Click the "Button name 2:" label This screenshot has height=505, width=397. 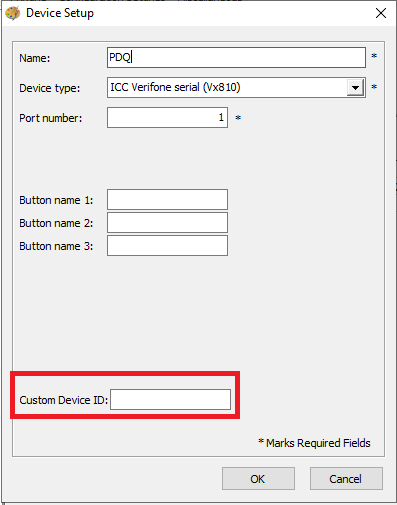[56, 223]
